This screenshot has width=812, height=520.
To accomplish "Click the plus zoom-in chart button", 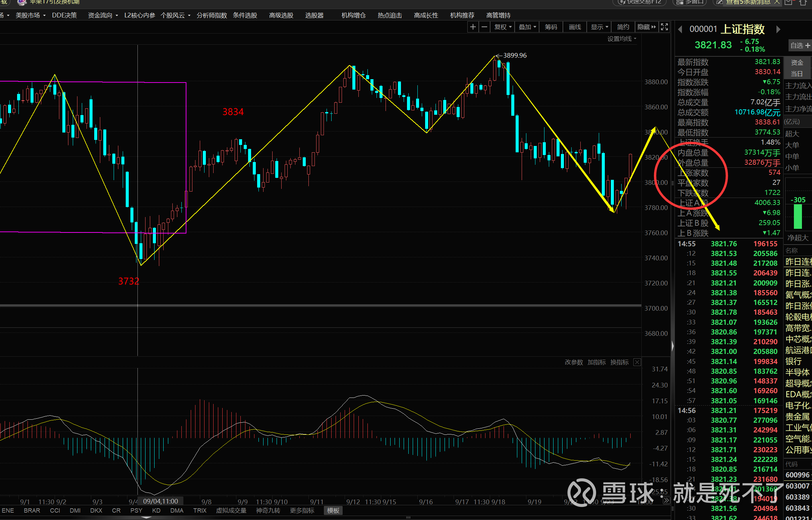I will click(x=473, y=27).
